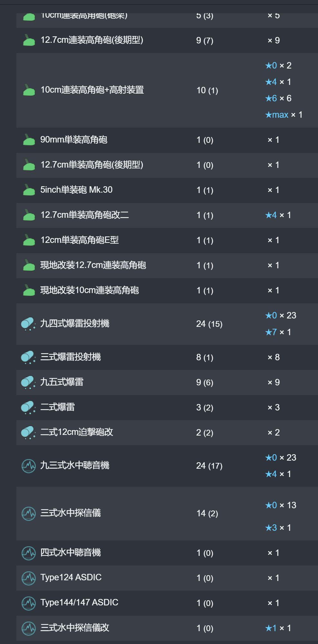Image resolution: width=318 pixels, height=644 pixels.
Task: Click the icon next to 12cm単装高角砲E型
Action: click(29, 240)
